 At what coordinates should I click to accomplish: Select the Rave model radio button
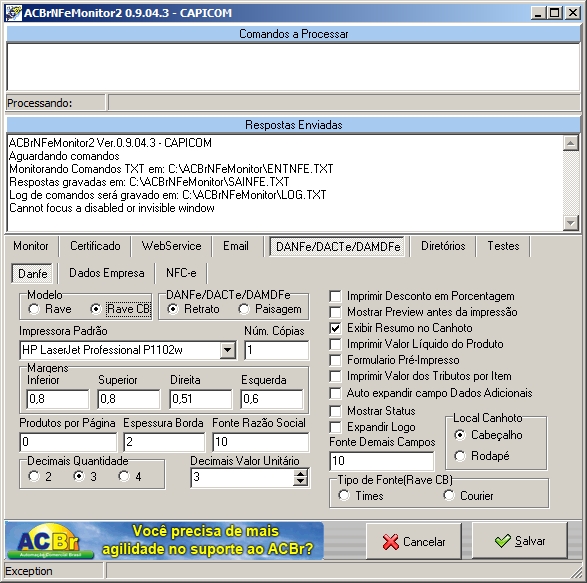(x=34, y=309)
